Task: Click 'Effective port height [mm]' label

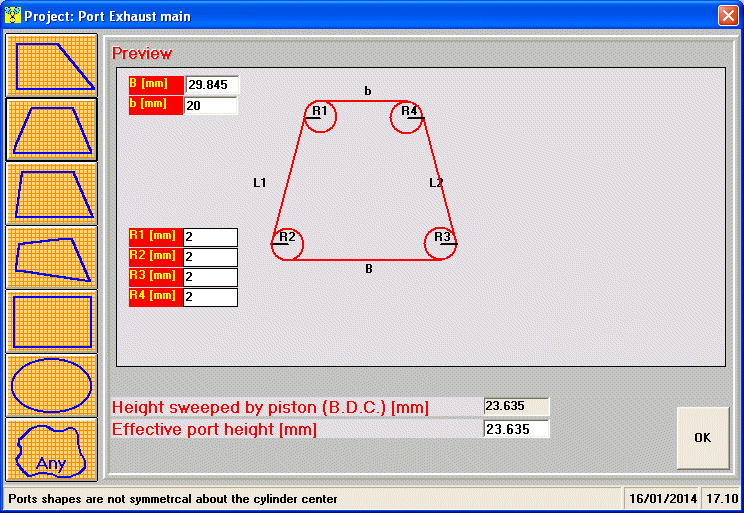Action: [x=214, y=429]
